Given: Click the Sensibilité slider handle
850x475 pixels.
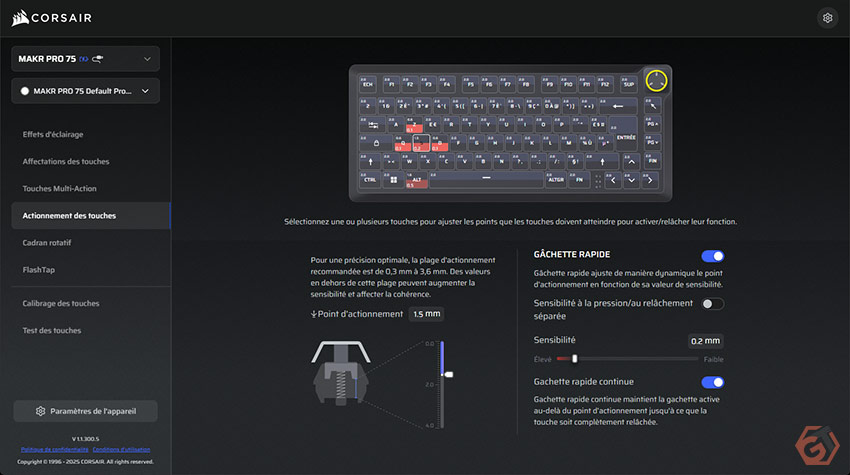Looking at the screenshot, I should (x=574, y=358).
